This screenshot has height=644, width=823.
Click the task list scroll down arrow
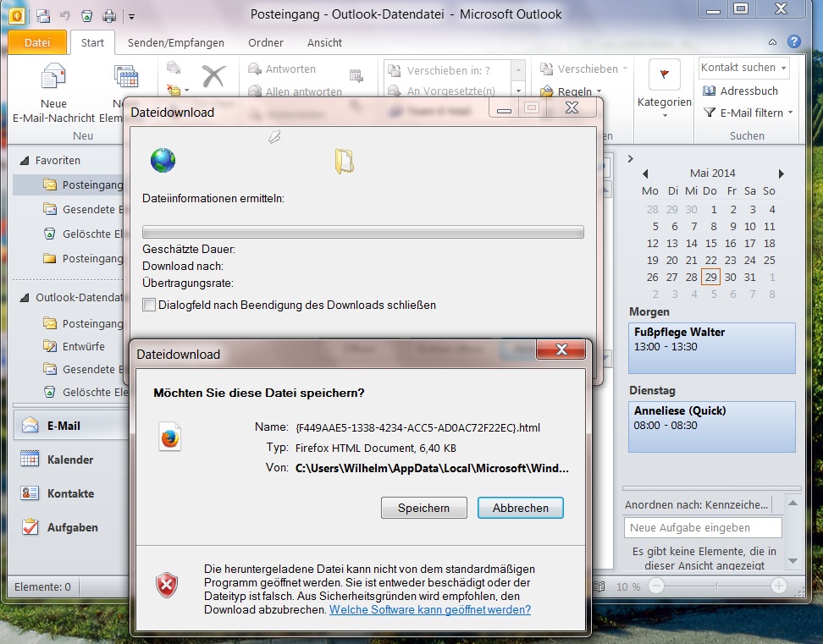tap(793, 560)
